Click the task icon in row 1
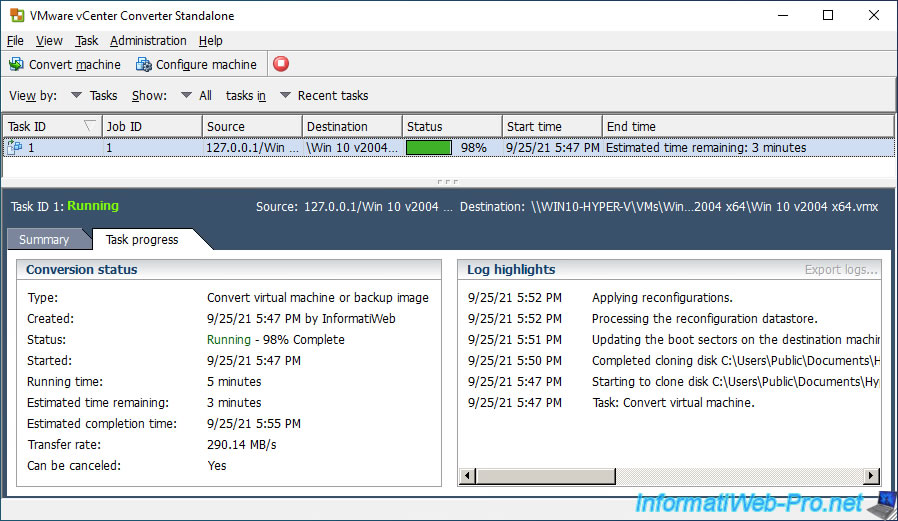This screenshot has width=898, height=521. tap(14, 148)
